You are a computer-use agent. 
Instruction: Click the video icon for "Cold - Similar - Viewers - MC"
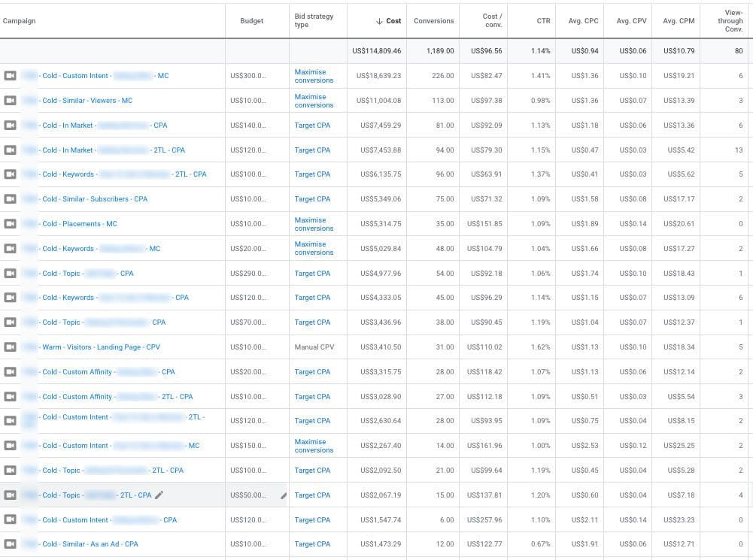pyautogui.click(x=11, y=100)
